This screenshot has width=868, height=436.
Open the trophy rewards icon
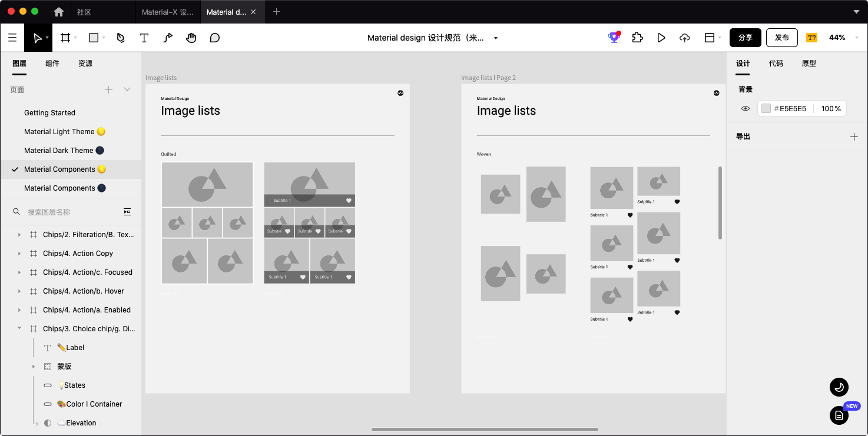click(x=614, y=37)
